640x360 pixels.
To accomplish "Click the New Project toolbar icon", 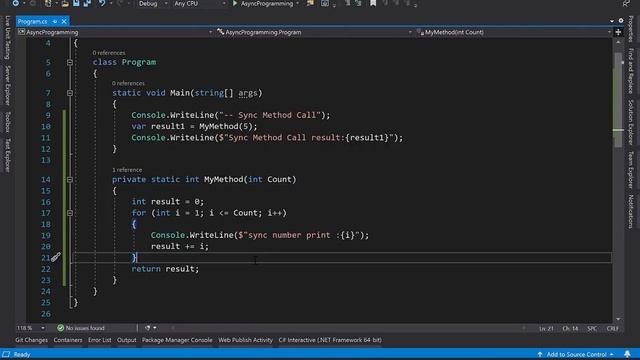I will pyautogui.click(x=48, y=3).
